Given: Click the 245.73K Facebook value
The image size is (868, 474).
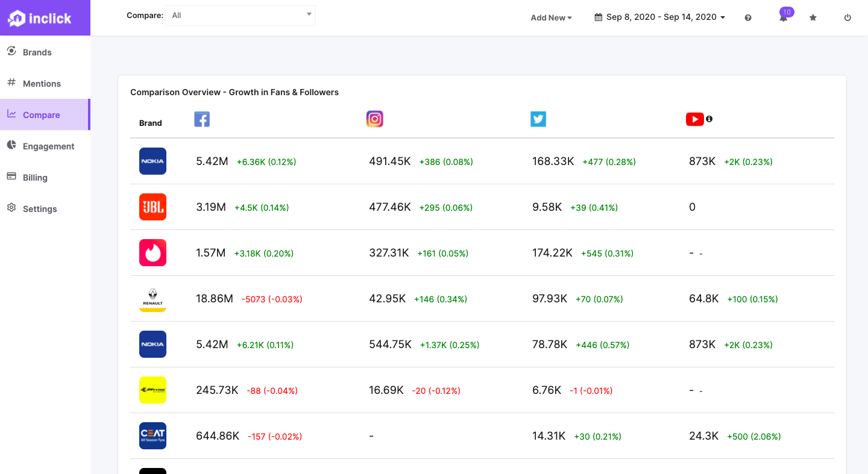Looking at the screenshot, I should click(x=217, y=390).
